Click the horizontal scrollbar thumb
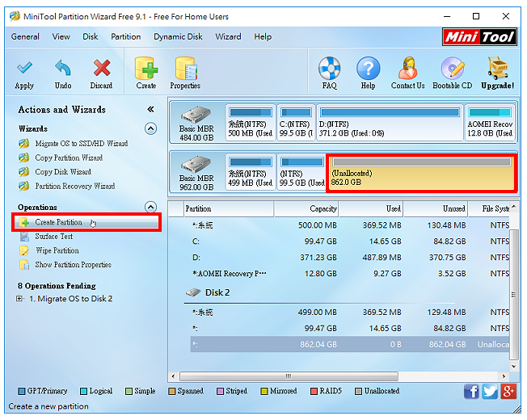527x420 pixels. click(x=289, y=376)
